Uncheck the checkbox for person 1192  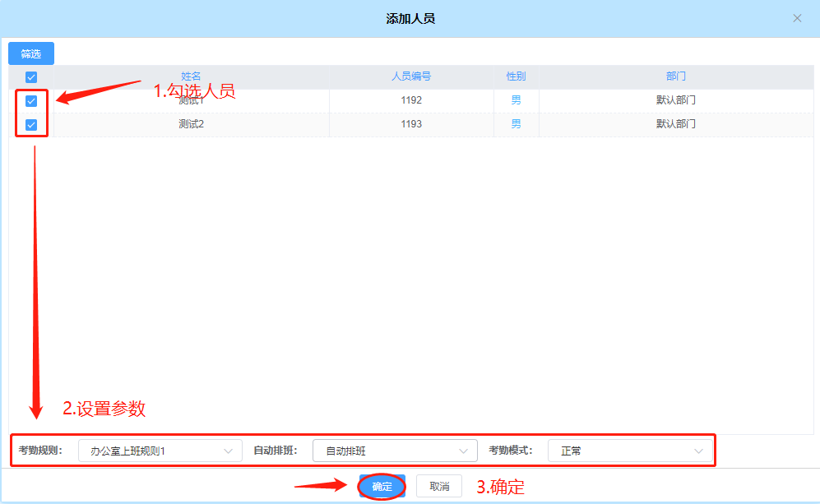tap(31, 101)
